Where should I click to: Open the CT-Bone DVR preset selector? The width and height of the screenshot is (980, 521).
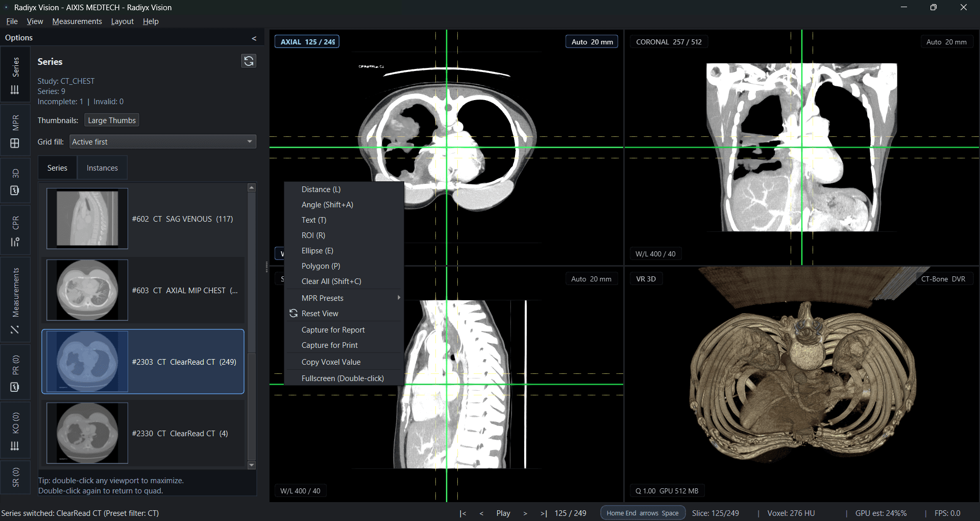pos(943,279)
